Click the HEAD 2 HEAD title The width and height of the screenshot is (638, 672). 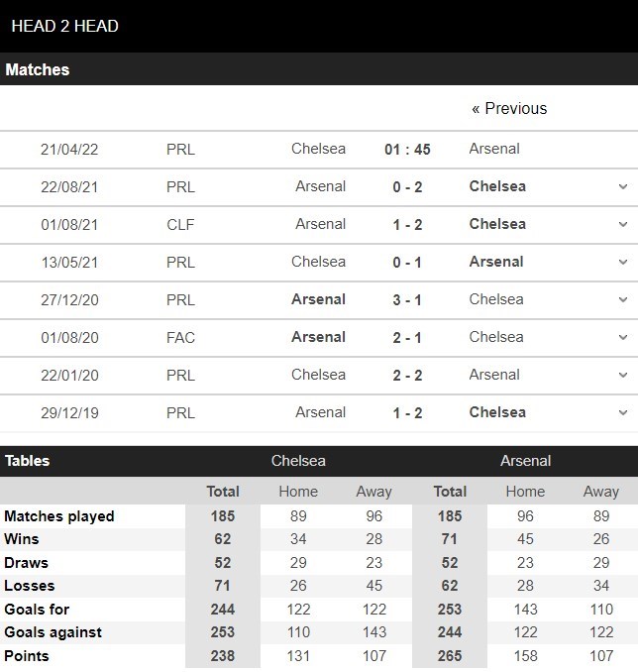tap(64, 26)
